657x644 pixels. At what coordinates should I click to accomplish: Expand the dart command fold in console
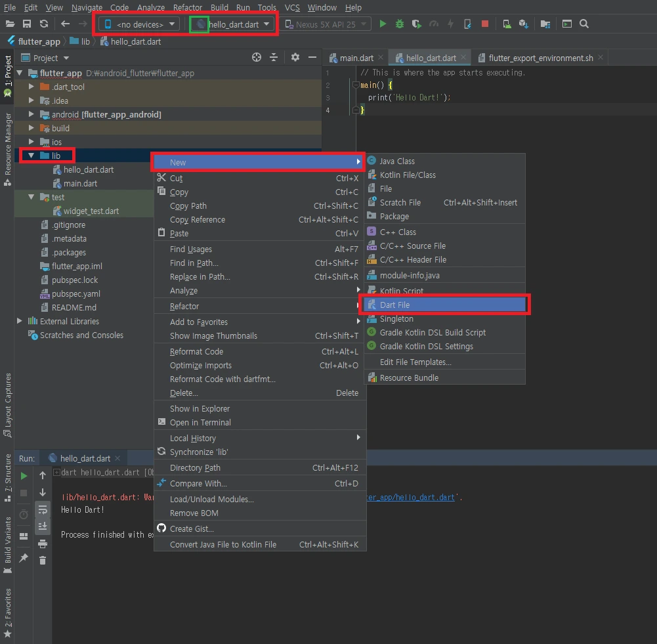click(x=56, y=472)
